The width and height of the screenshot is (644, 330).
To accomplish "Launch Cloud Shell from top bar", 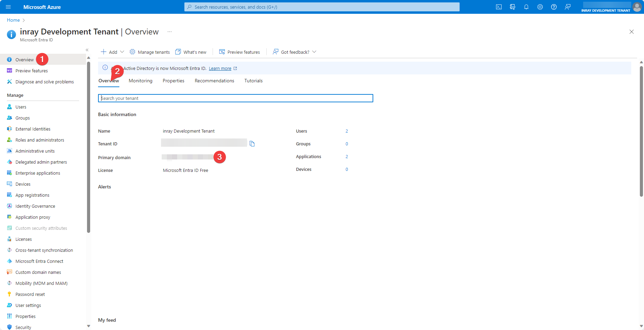I will (x=498, y=7).
